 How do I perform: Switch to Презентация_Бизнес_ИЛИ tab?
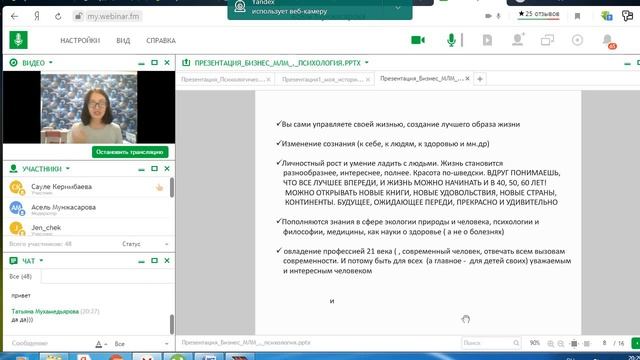click(424, 78)
